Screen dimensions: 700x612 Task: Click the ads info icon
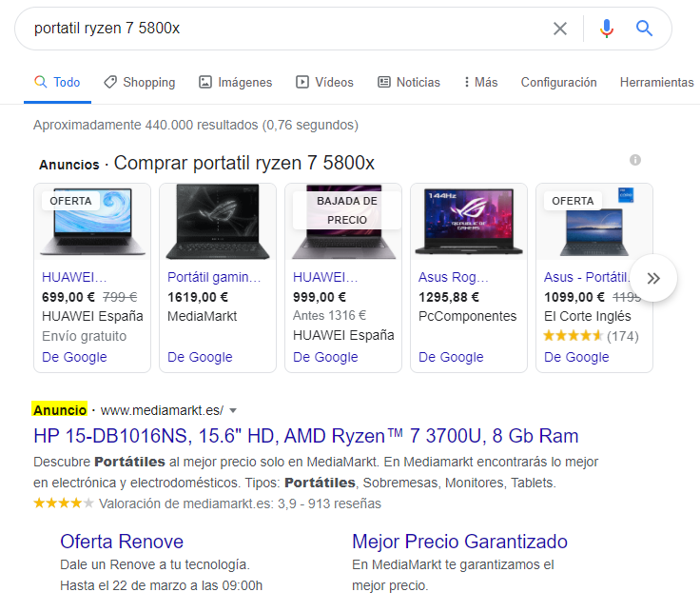tap(635, 160)
